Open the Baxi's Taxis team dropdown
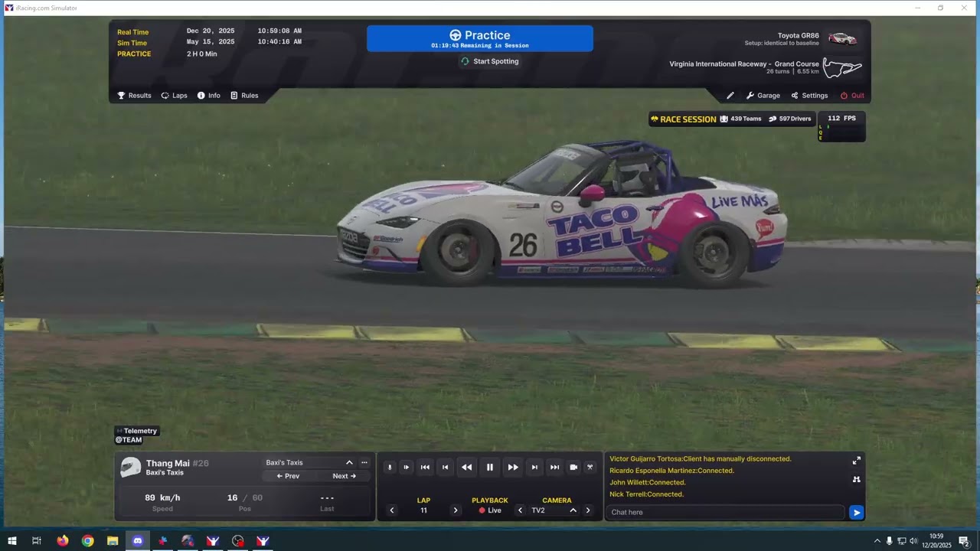The width and height of the screenshot is (980, 551). click(x=309, y=462)
